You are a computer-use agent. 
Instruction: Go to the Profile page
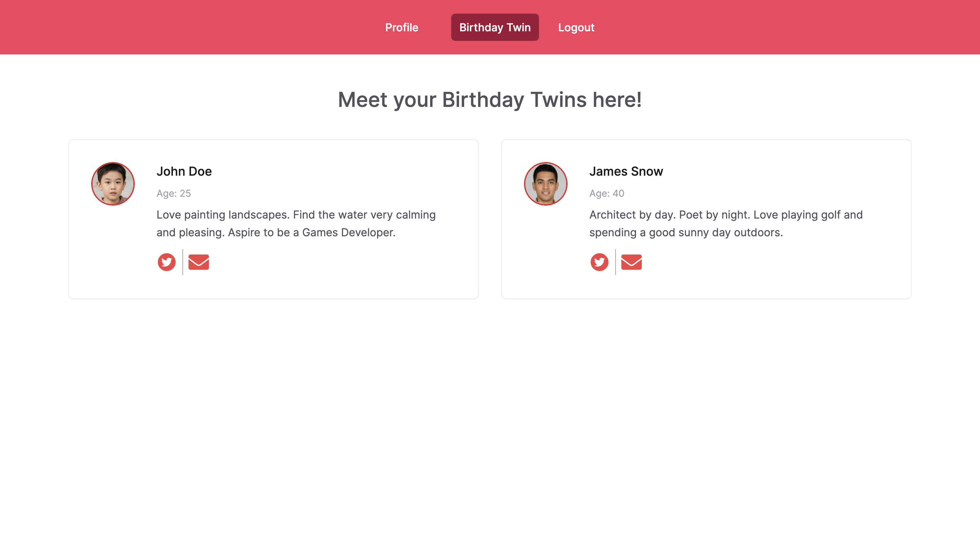coord(402,27)
